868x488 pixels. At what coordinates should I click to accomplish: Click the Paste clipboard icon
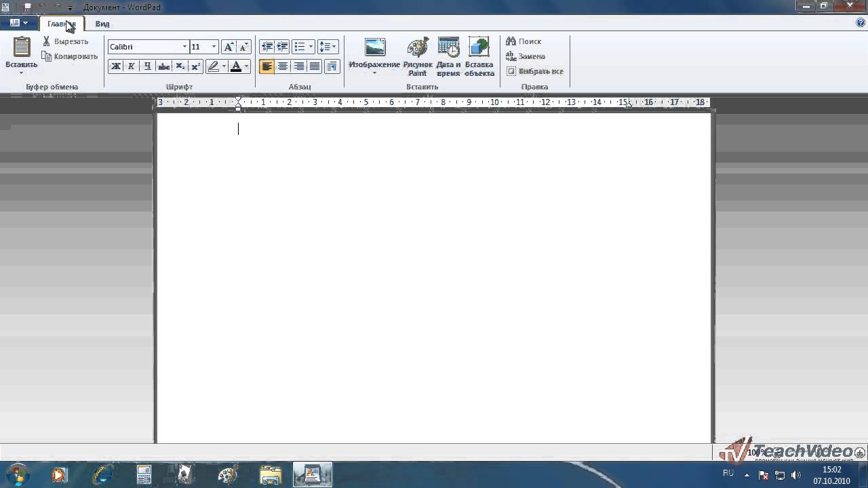point(22,47)
